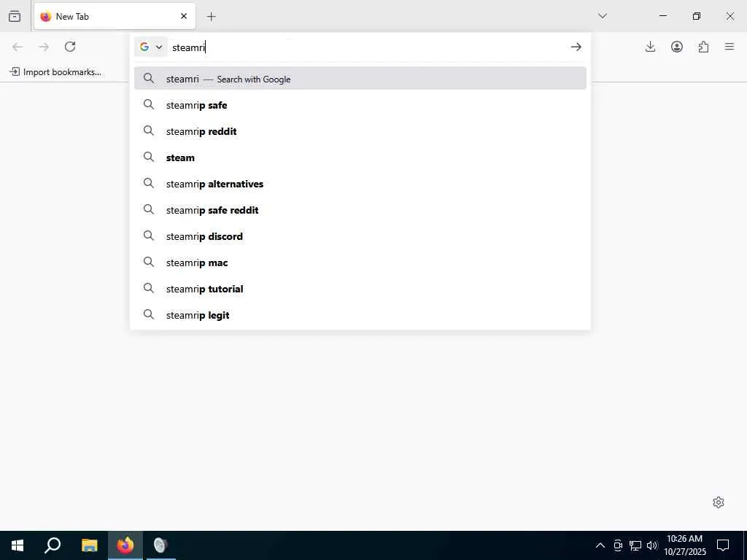
Task: Open the list all tabs chevron
Action: tap(603, 16)
